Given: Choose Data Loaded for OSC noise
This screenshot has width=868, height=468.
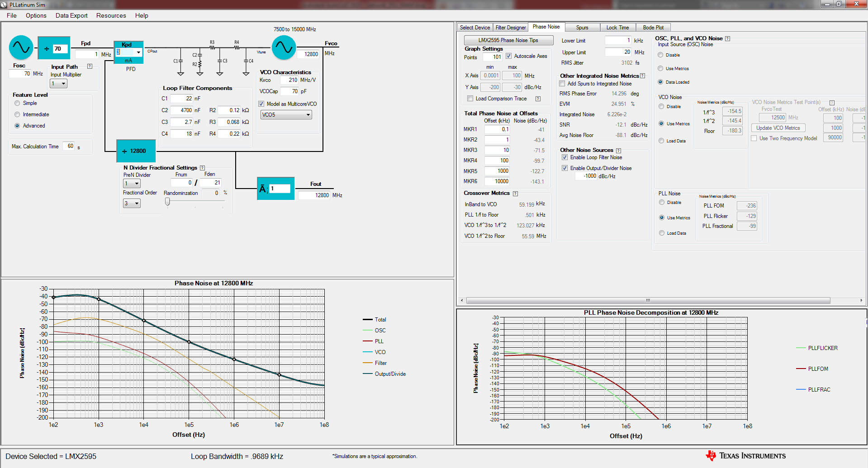Looking at the screenshot, I should pos(660,82).
